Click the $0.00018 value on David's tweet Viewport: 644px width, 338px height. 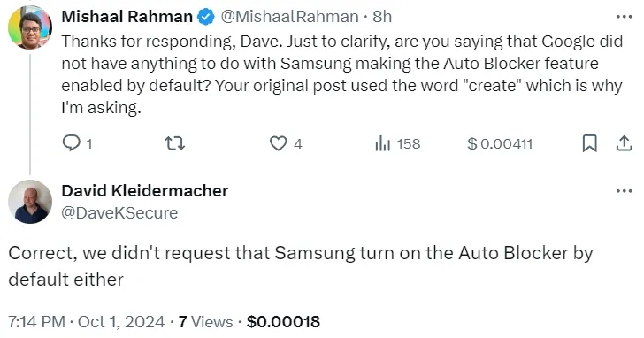coord(283,321)
